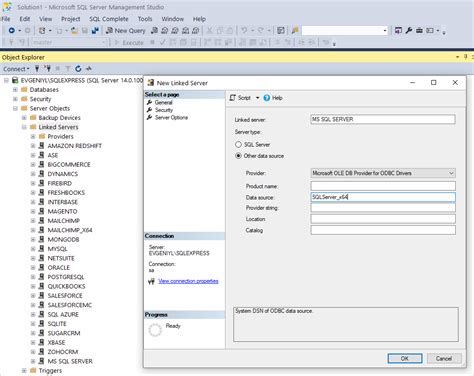This screenshot has height=376, width=474.
Task: Collapse the Server Objects tree node
Action: 15,108
